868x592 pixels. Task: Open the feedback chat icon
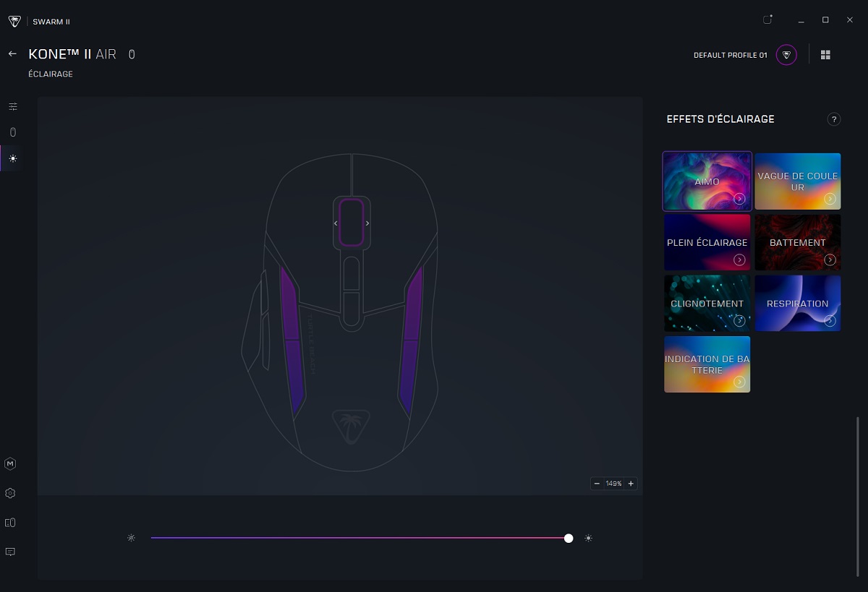coord(10,552)
